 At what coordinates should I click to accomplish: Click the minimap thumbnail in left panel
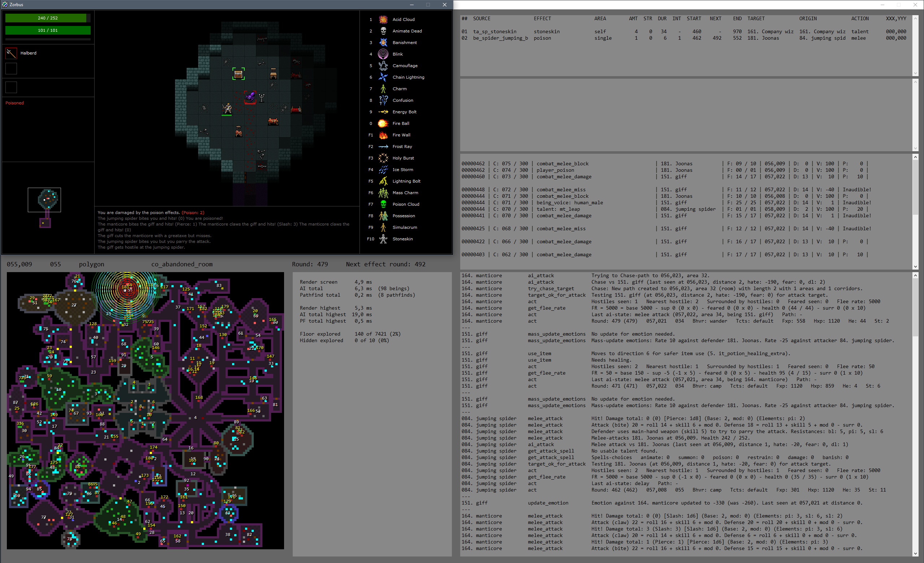[x=44, y=200]
